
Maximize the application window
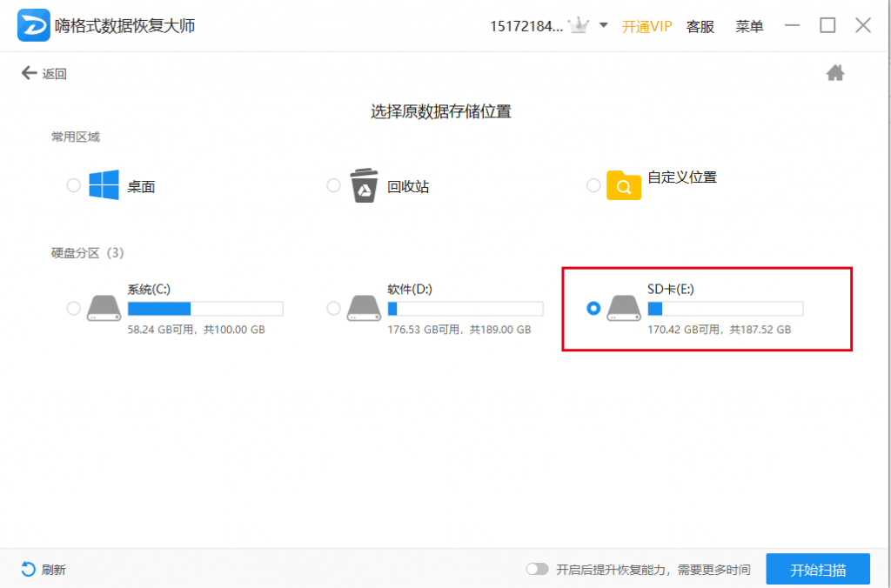[x=827, y=25]
